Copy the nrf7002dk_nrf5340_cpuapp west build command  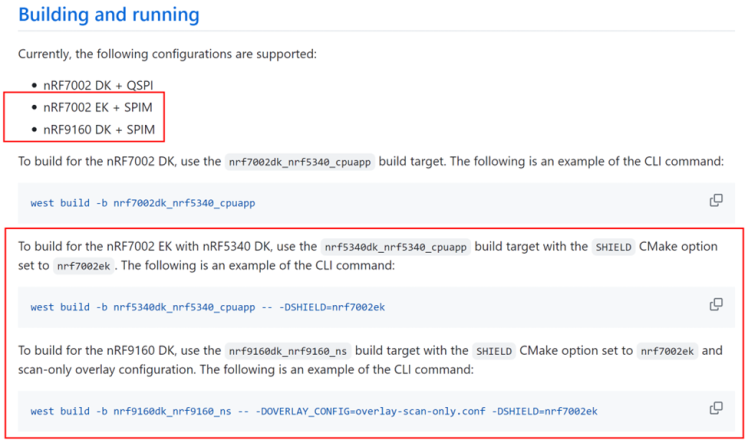pyautogui.click(x=716, y=200)
